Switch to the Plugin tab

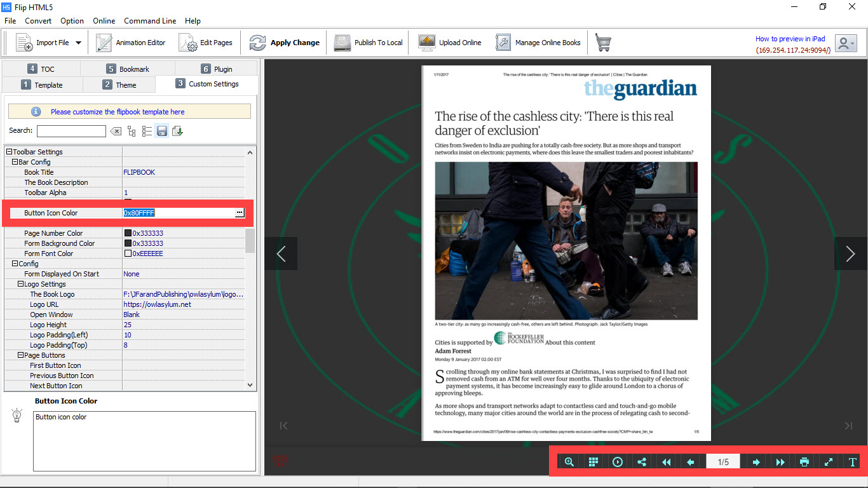[x=217, y=69]
